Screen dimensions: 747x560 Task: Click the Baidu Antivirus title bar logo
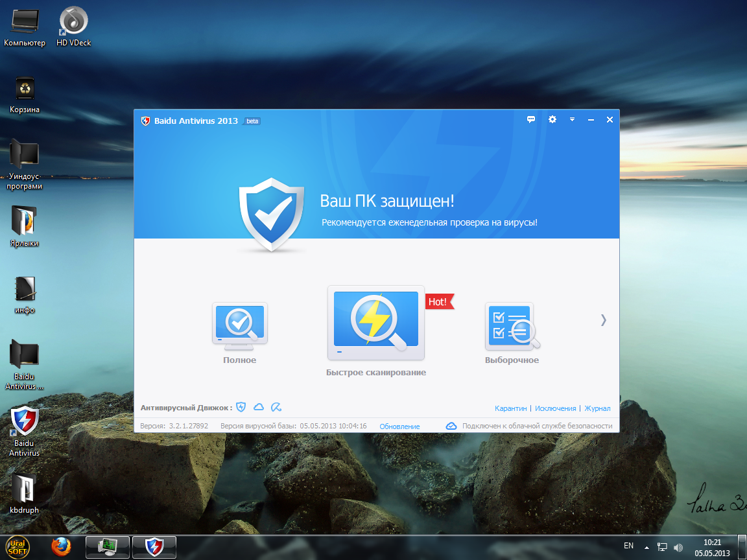(x=146, y=121)
